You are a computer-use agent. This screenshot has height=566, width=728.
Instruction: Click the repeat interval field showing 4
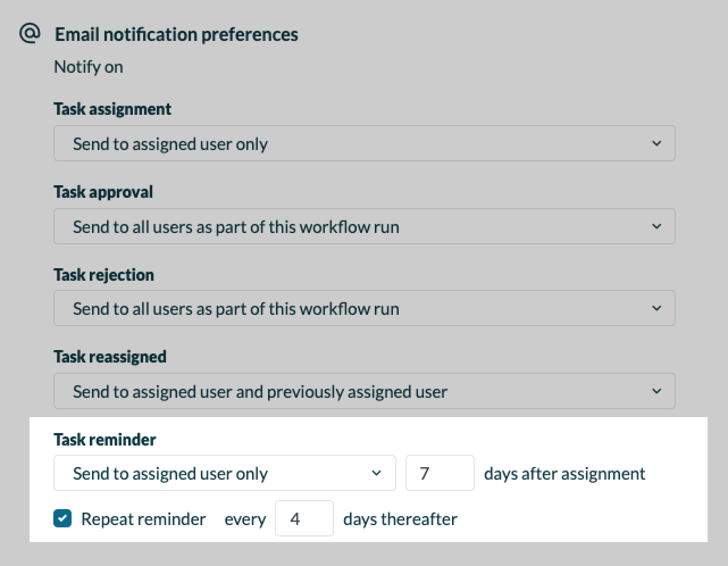pos(304,518)
